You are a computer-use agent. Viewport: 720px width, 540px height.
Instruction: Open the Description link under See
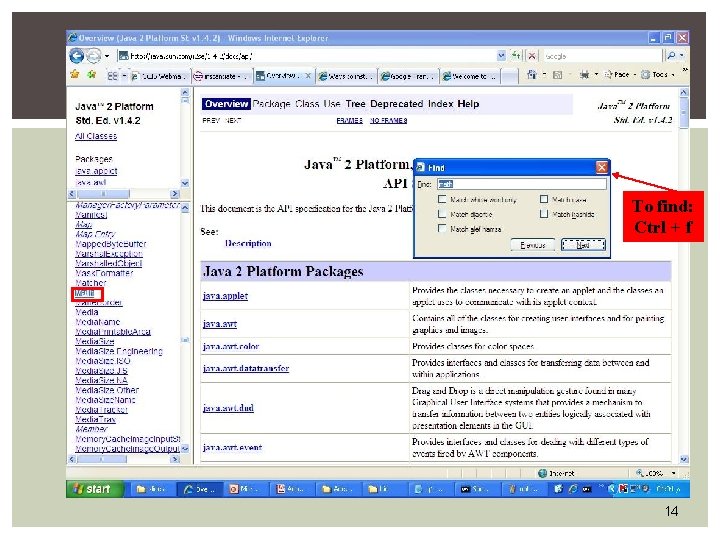[x=248, y=243]
